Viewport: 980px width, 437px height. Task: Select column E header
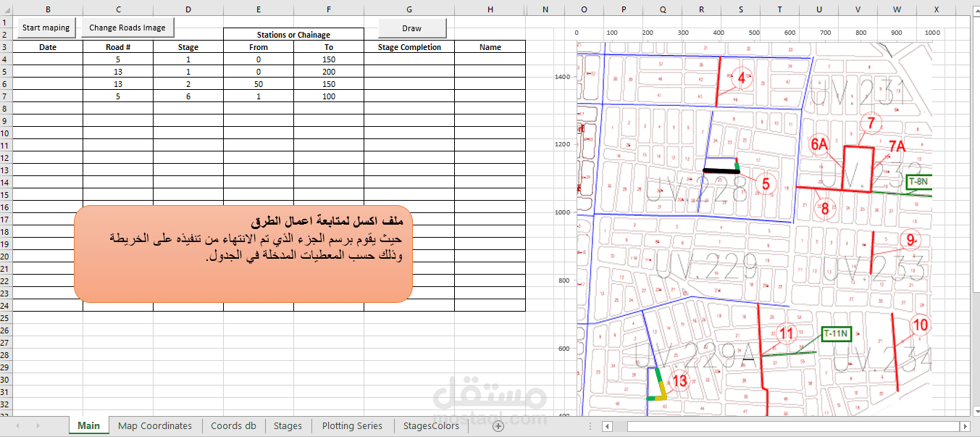pyautogui.click(x=259, y=9)
